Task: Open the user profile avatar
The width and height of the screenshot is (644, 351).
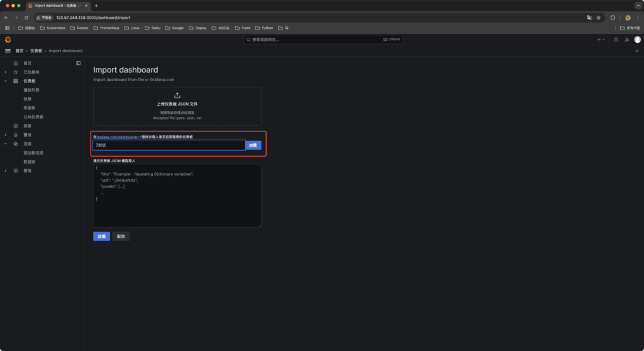Action: pos(637,40)
